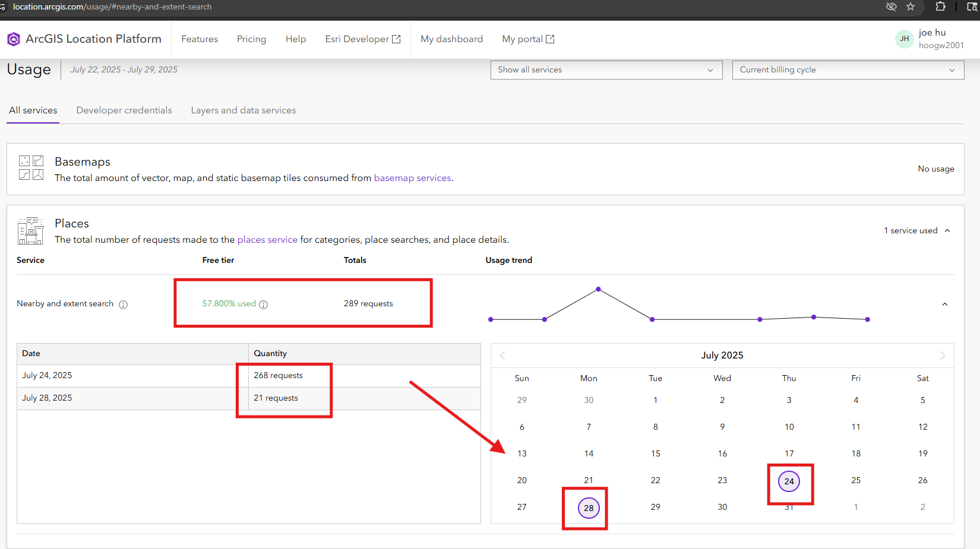Screen dimensions: 980x549
Task: Click the 289 requests total
Action: 368,304
